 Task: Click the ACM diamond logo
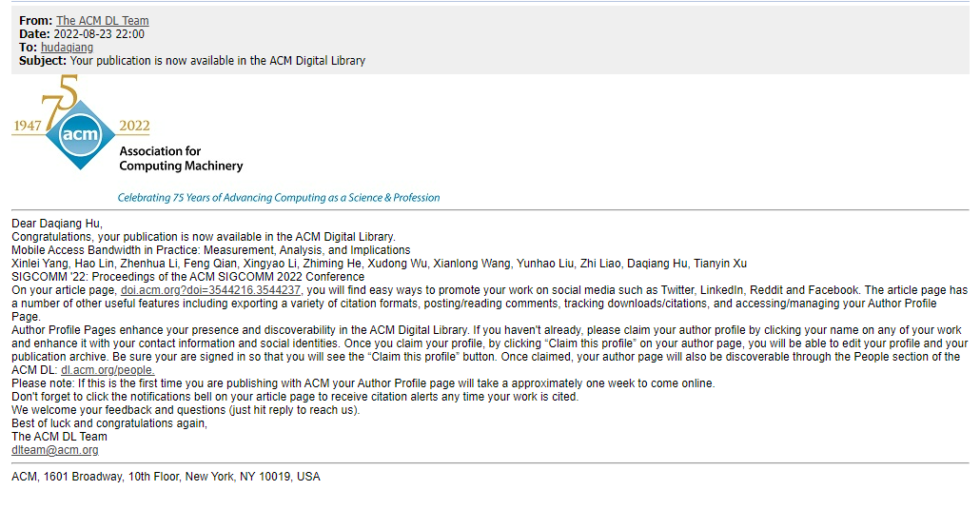point(80,135)
